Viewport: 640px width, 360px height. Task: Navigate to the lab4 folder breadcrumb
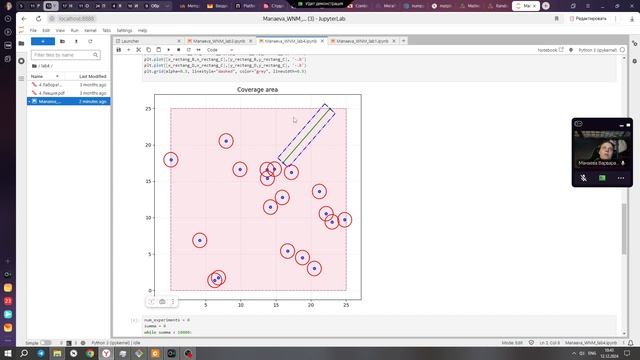coord(45,66)
